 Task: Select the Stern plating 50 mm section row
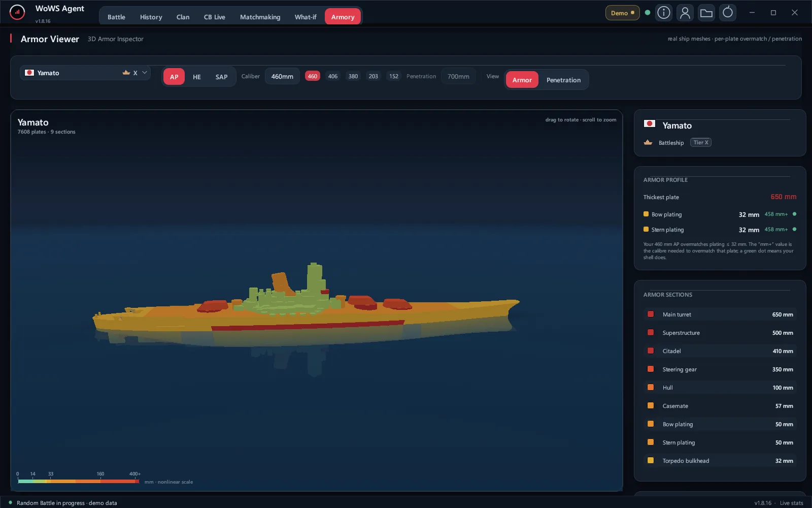click(720, 442)
